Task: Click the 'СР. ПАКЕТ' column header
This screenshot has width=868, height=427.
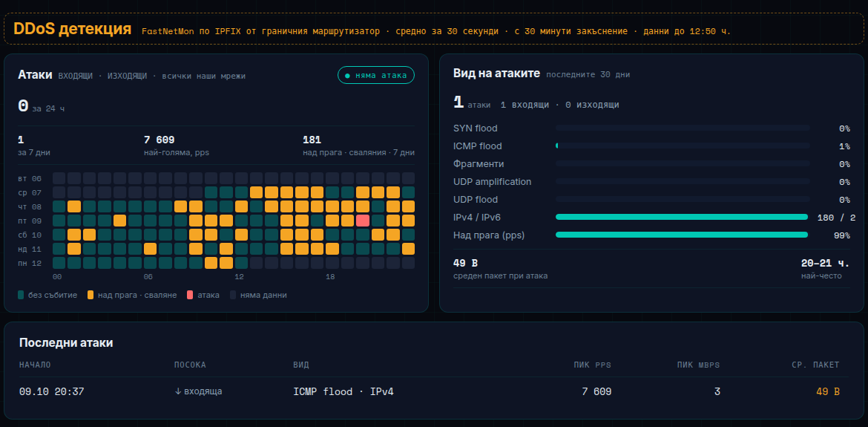Action: 815,365
